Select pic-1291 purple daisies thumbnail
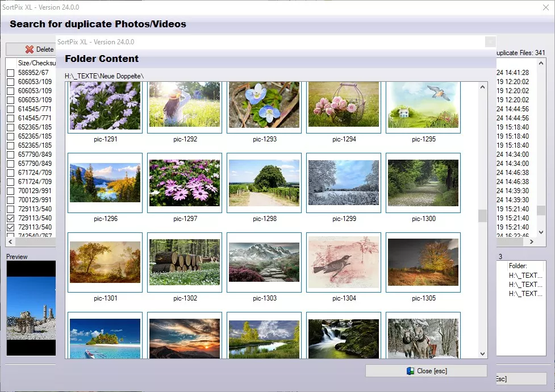The image size is (555, 392). (105, 106)
